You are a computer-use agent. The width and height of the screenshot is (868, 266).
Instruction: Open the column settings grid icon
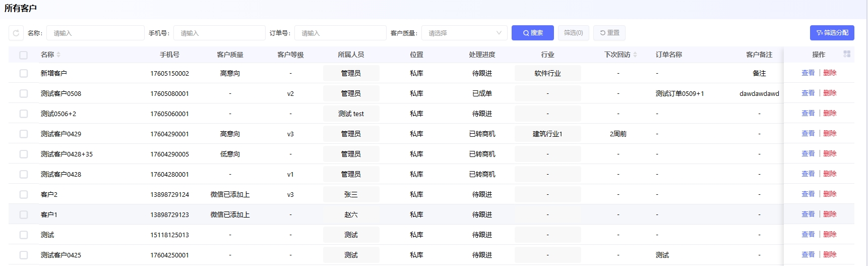[847, 54]
